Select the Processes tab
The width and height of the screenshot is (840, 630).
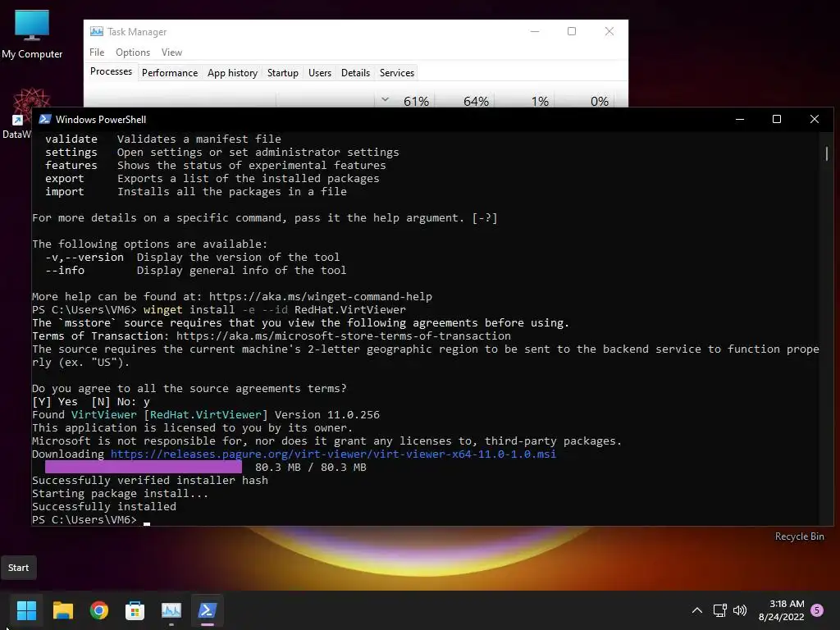coord(111,72)
